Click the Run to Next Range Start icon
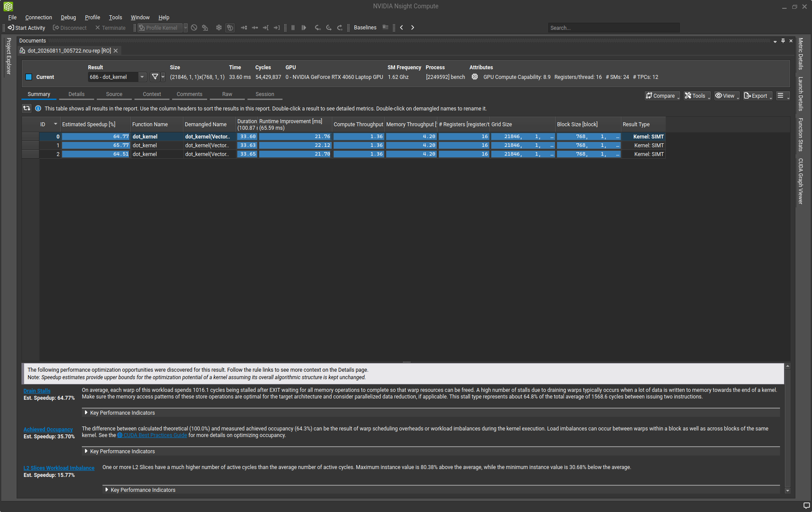 tap(265, 28)
